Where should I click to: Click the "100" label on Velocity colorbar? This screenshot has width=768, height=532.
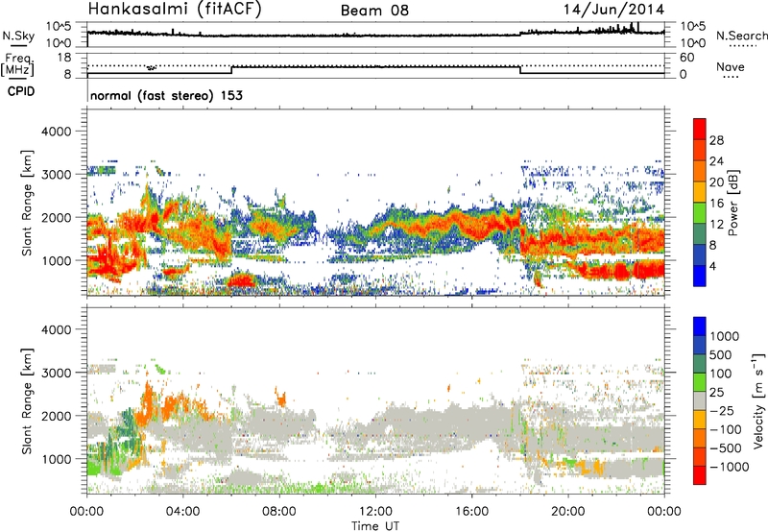point(721,374)
